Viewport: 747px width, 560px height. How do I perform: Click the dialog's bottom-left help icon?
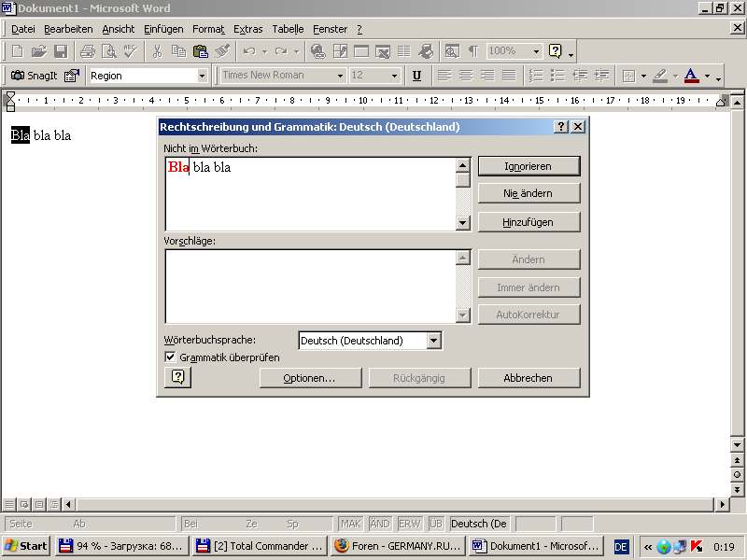point(177,377)
